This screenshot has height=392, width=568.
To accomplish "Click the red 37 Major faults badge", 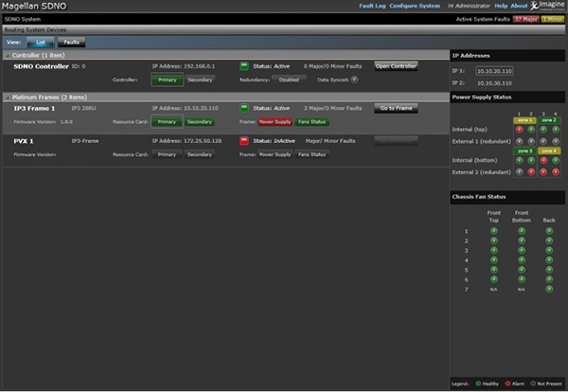I will point(526,19).
